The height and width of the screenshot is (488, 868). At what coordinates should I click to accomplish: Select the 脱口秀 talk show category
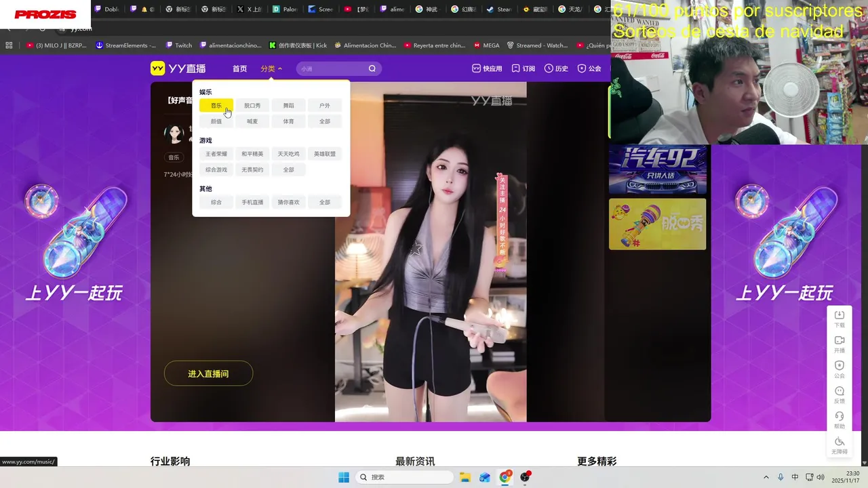[x=252, y=105]
